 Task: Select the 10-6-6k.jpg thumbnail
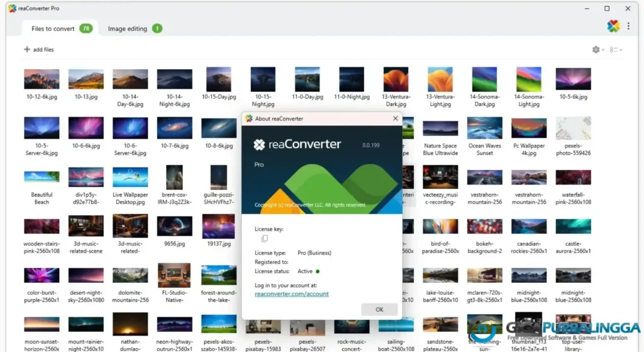coord(86,128)
